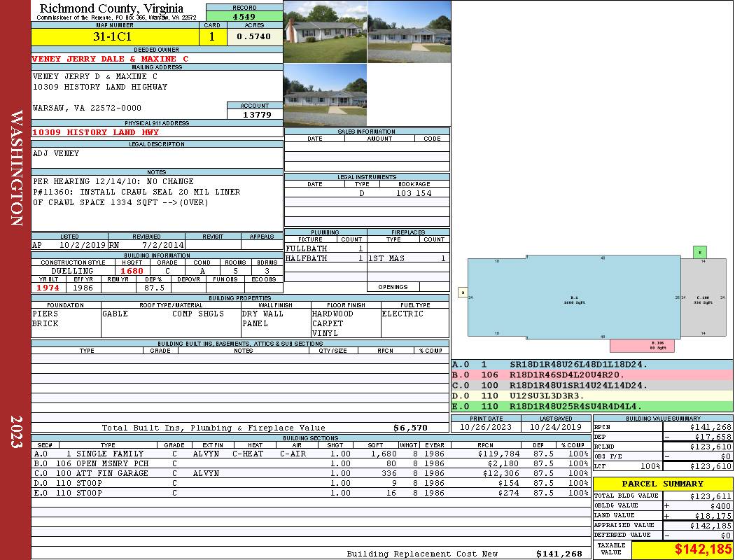Select the account number 13779 field
The width and height of the screenshot is (735, 560).
(255, 114)
